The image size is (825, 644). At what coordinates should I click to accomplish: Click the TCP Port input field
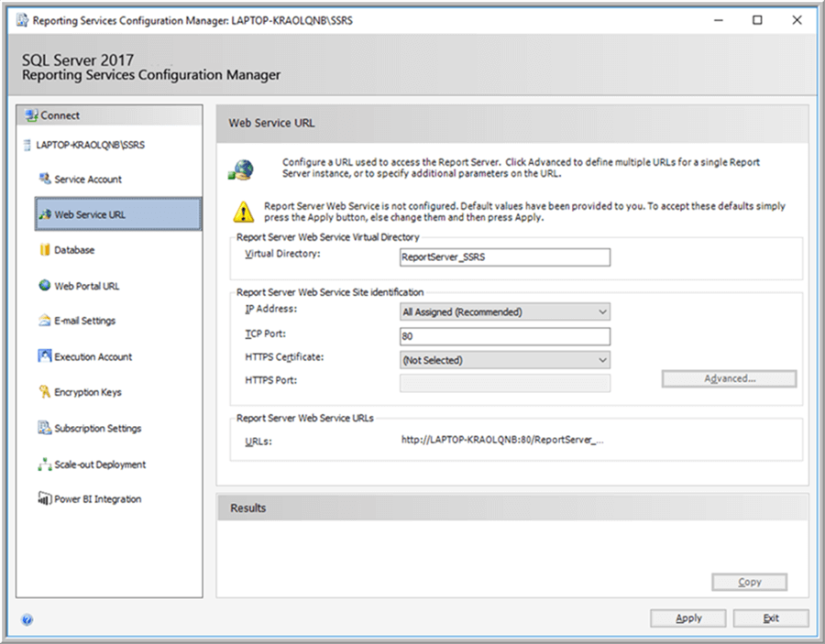pyautogui.click(x=505, y=336)
